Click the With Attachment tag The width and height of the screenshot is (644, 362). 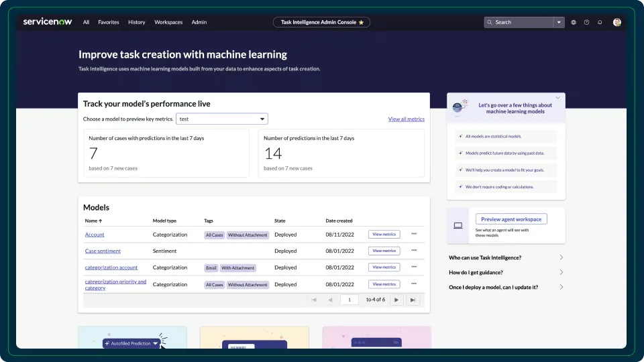point(237,268)
